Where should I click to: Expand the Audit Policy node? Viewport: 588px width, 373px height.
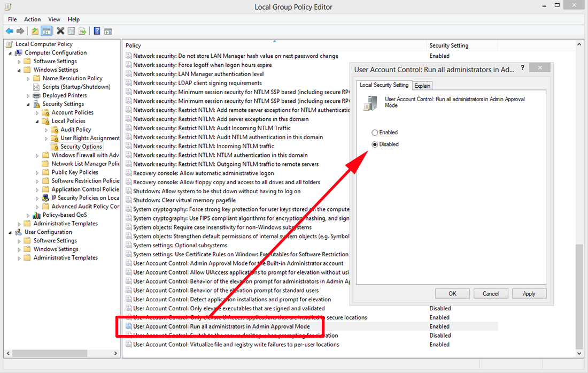[46, 130]
